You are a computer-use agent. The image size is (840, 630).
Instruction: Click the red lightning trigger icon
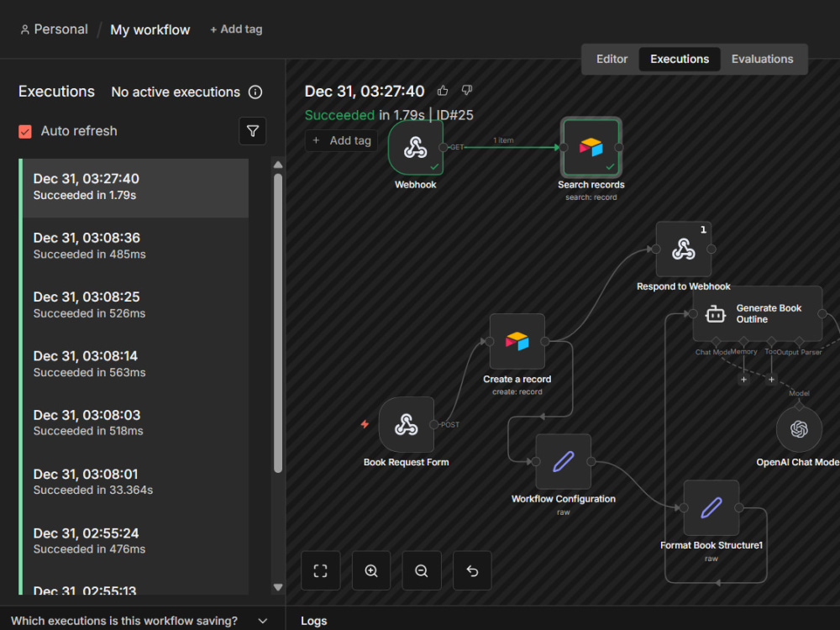coord(365,424)
